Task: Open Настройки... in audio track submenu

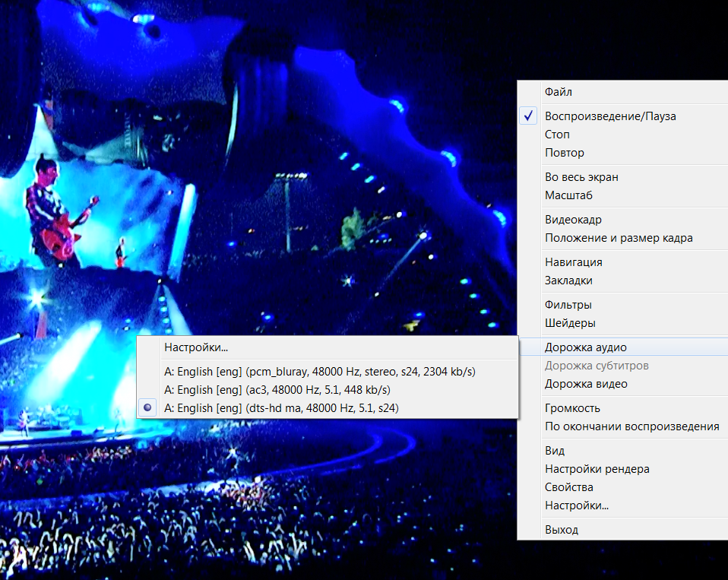Action: [x=196, y=347]
